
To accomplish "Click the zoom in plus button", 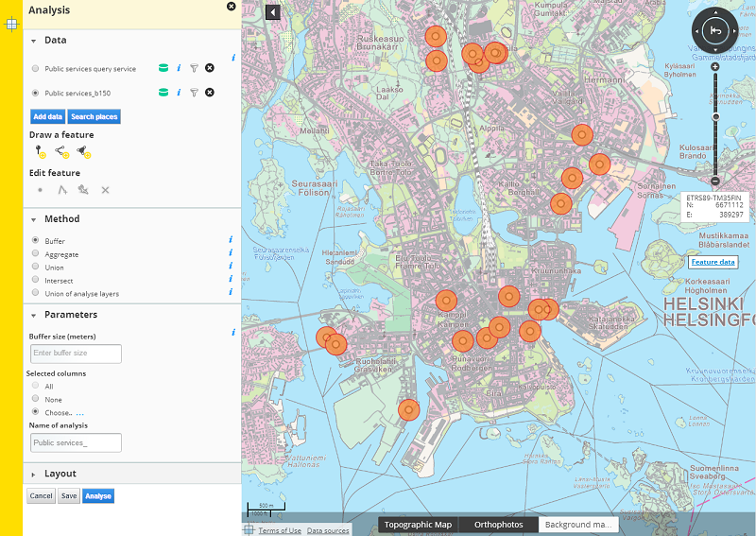I will (715, 67).
